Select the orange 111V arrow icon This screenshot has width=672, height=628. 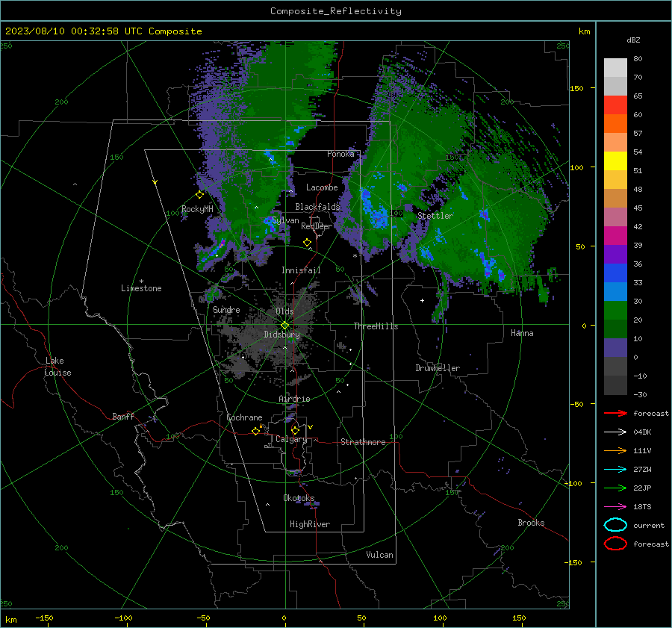(615, 450)
